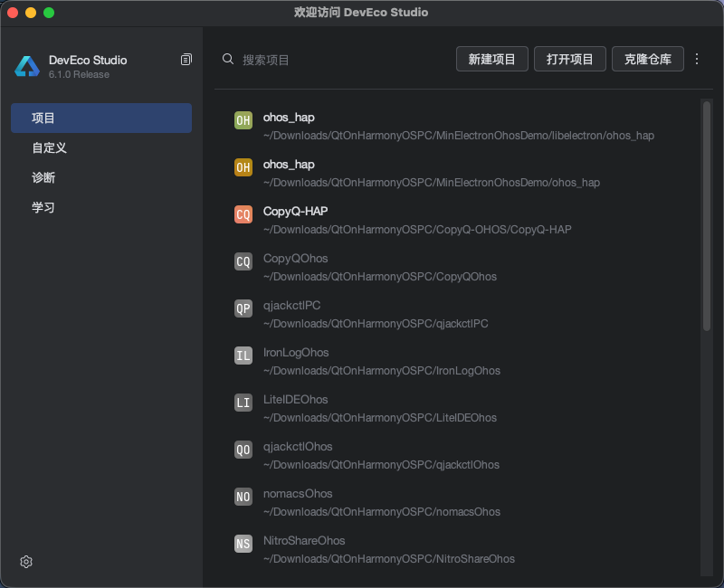Open the qjackctlOhos project name

298,447
